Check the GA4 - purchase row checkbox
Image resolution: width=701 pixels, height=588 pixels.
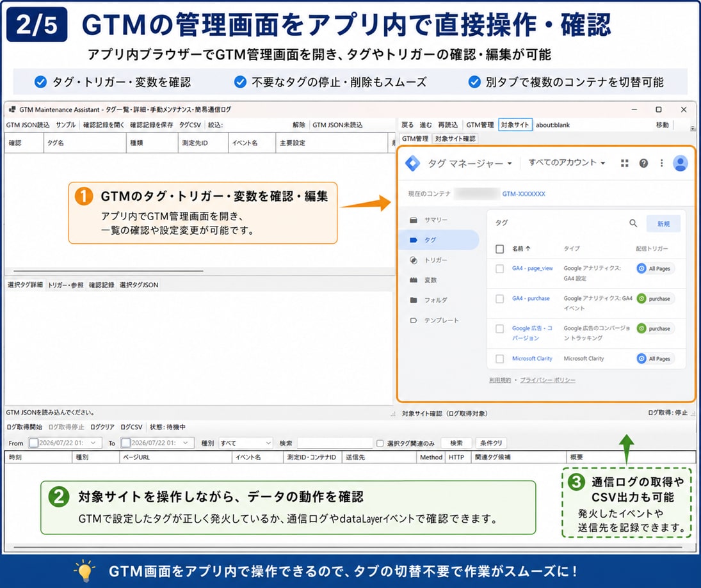[x=500, y=298]
